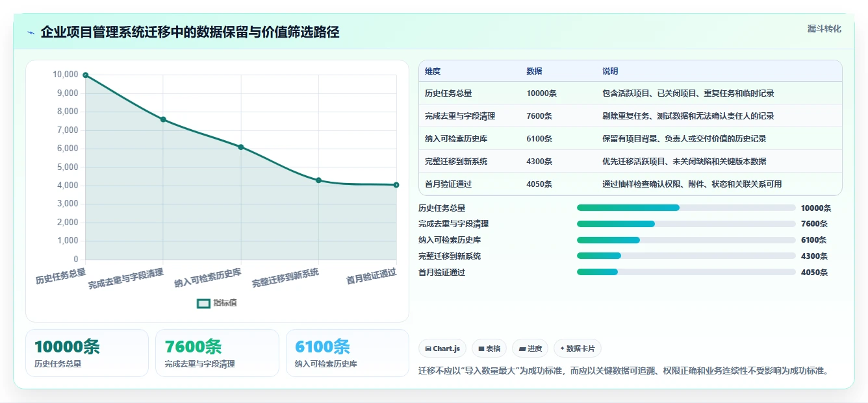Click table cell 首月验证通过
868x403 pixels.
coord(448,184)
